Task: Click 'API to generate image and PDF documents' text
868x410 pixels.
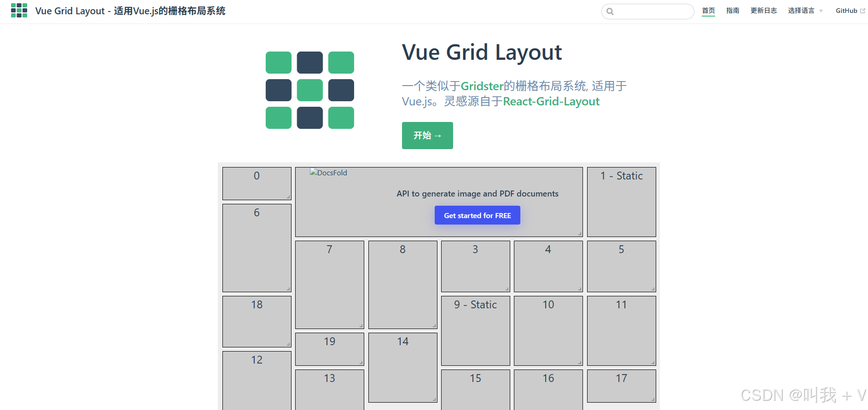Action: [478, 194]
